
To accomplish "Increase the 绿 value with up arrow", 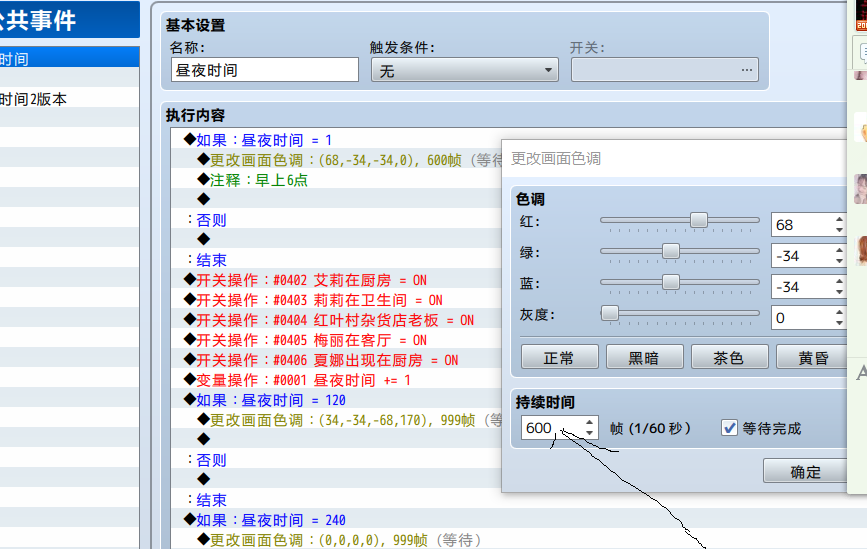I will coord(839,250).
